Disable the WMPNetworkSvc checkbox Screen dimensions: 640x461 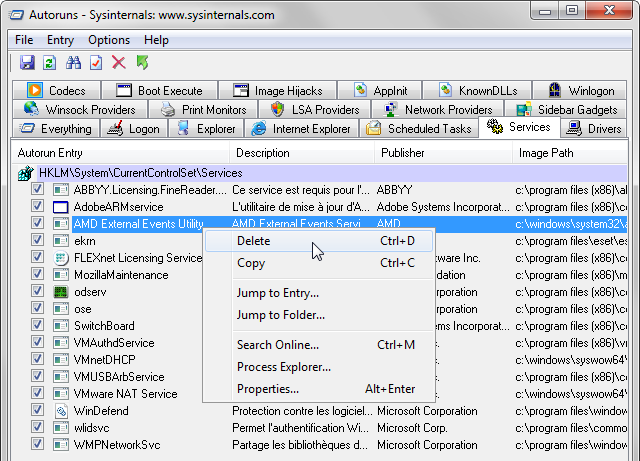pyautogui.click(x=38, y=443)
